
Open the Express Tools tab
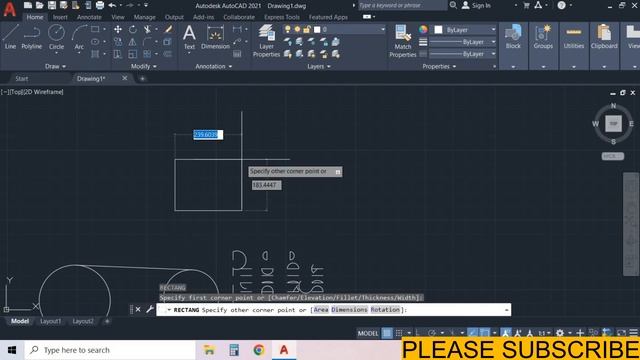tap(282, 17)
